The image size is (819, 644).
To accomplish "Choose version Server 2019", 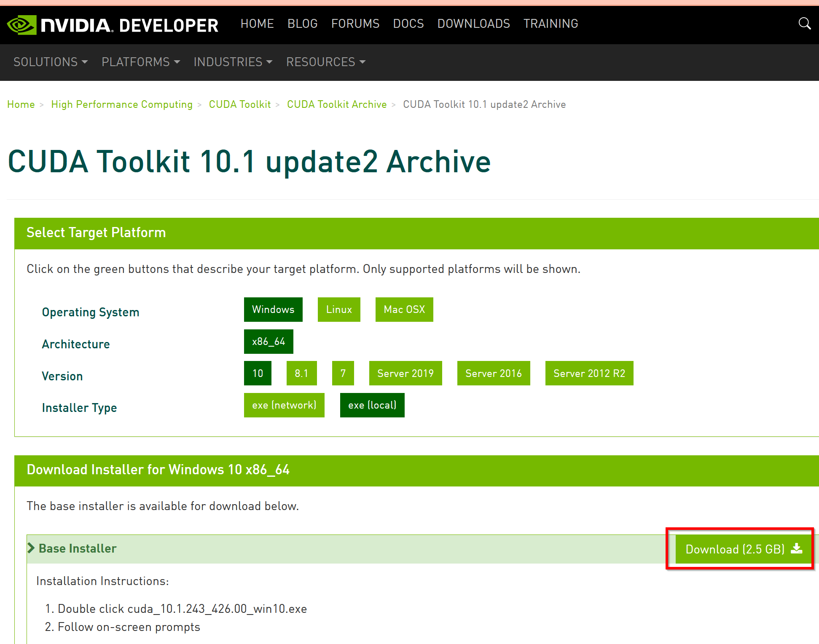I will pyautogui.click(x=405, y=373).
